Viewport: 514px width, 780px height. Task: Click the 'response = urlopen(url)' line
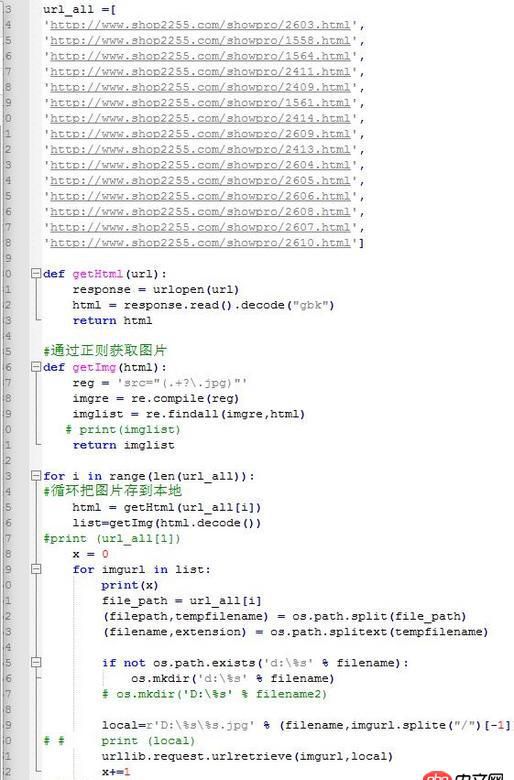(x=156, y=290)
